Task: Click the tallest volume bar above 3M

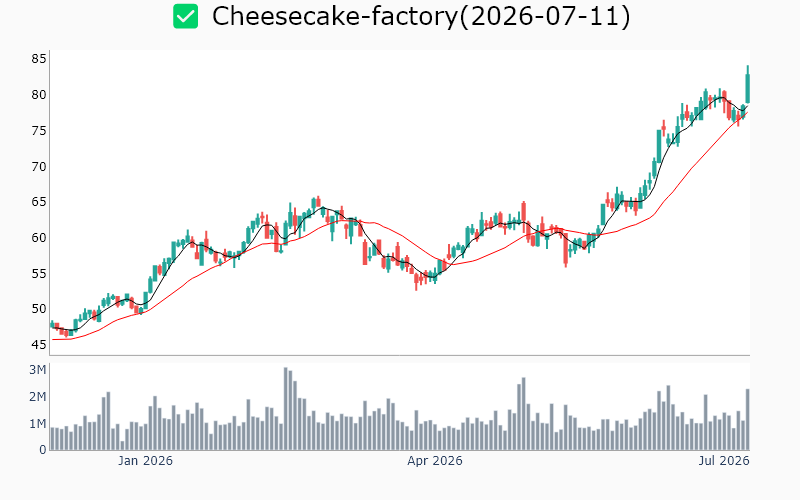Action: pos(286,409)
